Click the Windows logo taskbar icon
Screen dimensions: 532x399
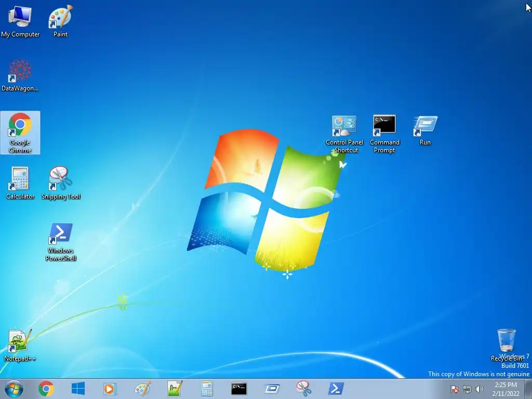point(78,389)
